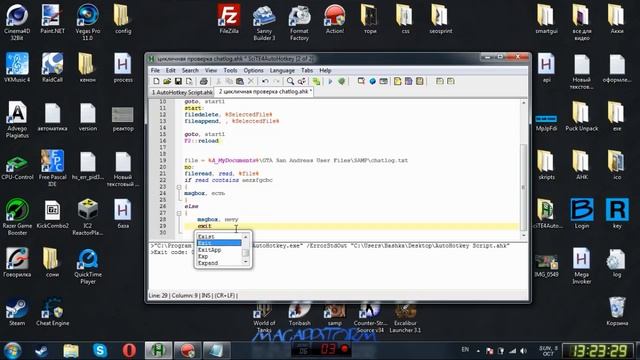Collapse the code fold marker at line 27
This screenshot has height=360, width=640.
(179, 213)
